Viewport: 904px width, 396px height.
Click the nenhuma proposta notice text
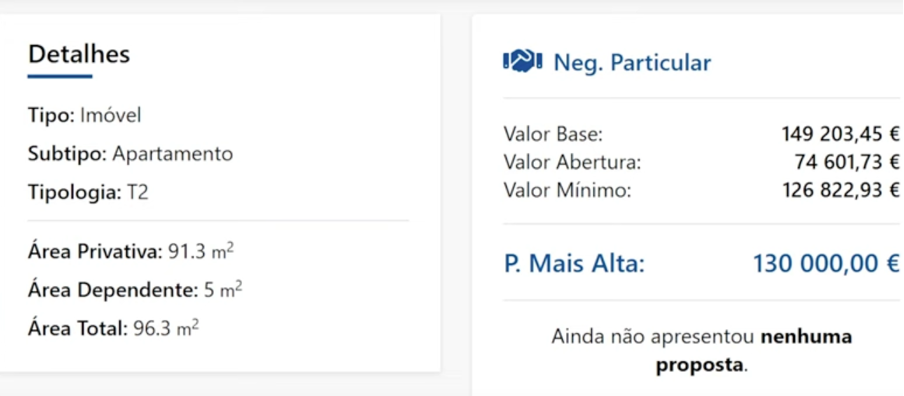coord(702,350)
